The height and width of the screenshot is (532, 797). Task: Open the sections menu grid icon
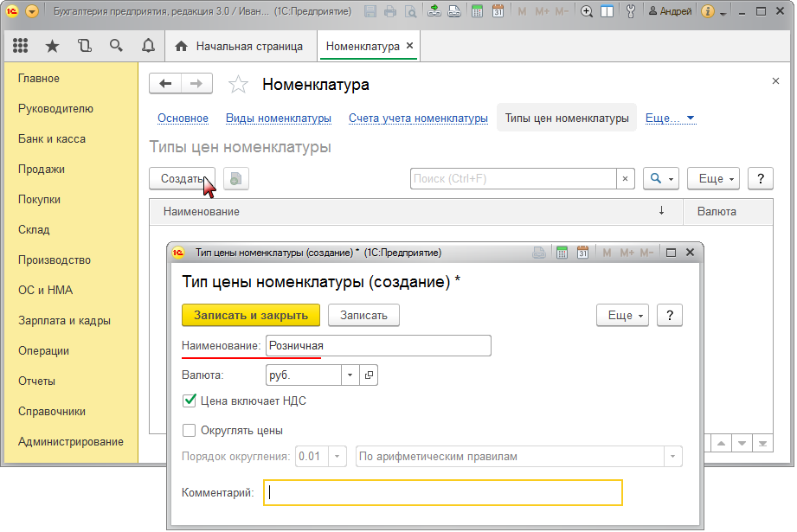pyautogui.click(x=20, y=46)
